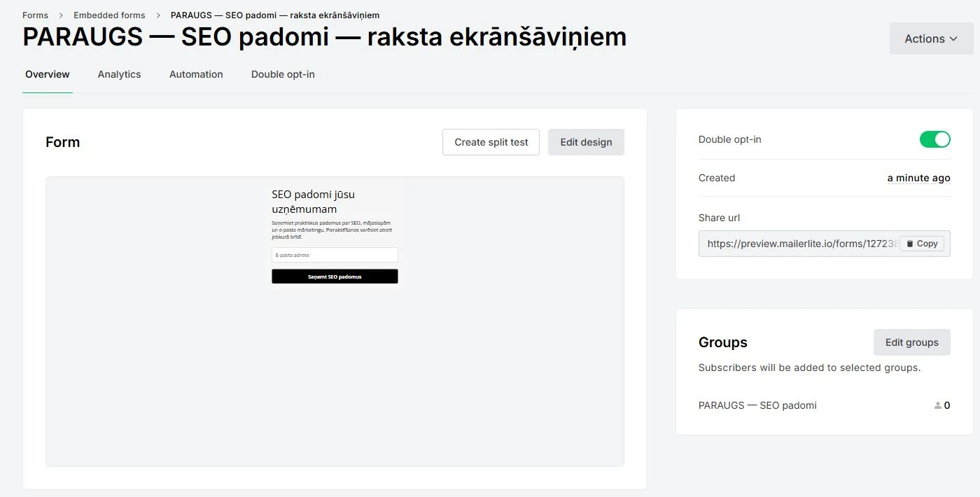Click the Edit design button

pyautogui.click(x=586, y=142)
